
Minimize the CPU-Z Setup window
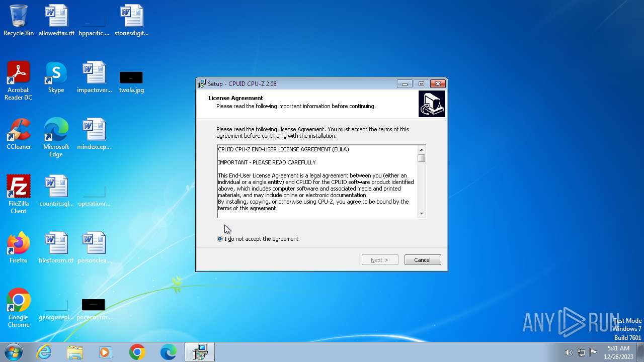tap(405, 84)
